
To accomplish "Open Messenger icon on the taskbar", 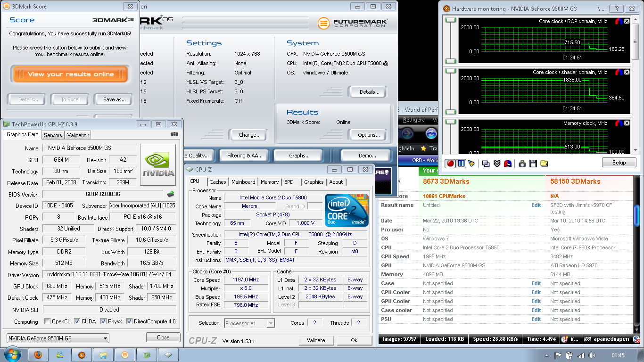I will [x=60, y=355].
